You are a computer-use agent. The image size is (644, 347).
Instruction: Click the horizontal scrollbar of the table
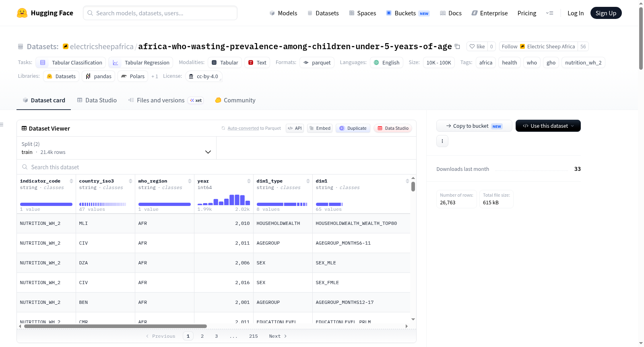tap(116, 326)
